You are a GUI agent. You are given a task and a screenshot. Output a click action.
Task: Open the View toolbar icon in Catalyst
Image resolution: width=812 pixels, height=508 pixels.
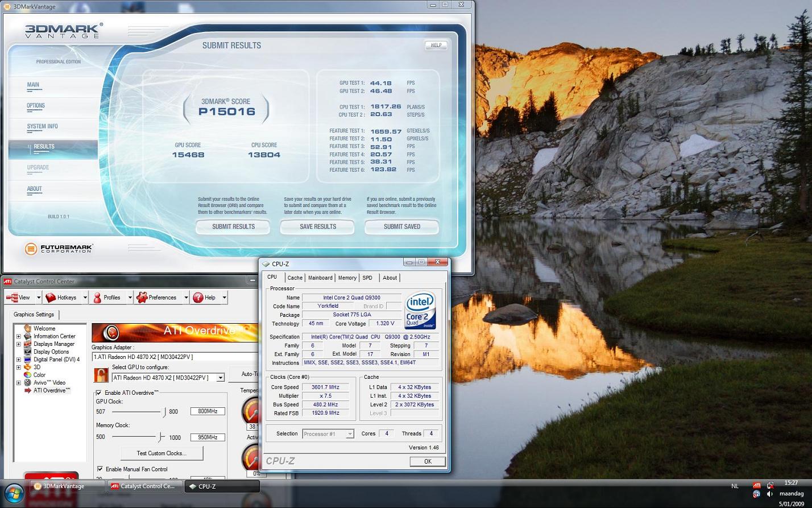pos(11,298)
